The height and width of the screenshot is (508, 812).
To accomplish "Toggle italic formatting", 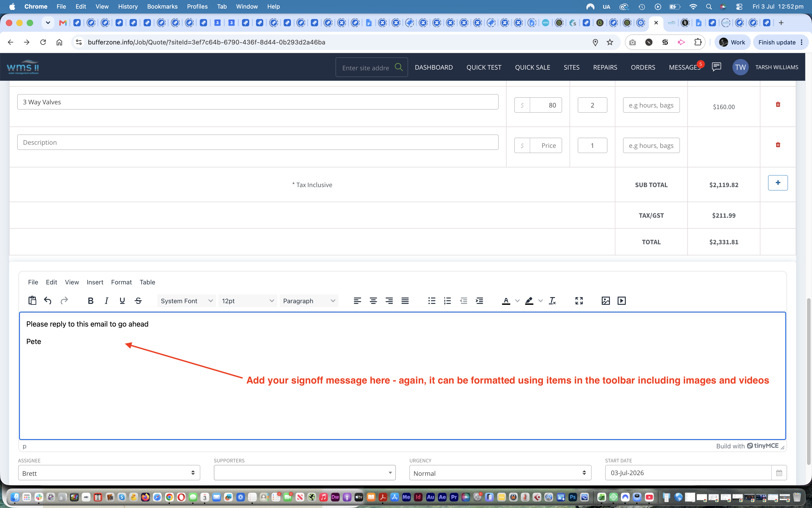I will pos(106,301).
